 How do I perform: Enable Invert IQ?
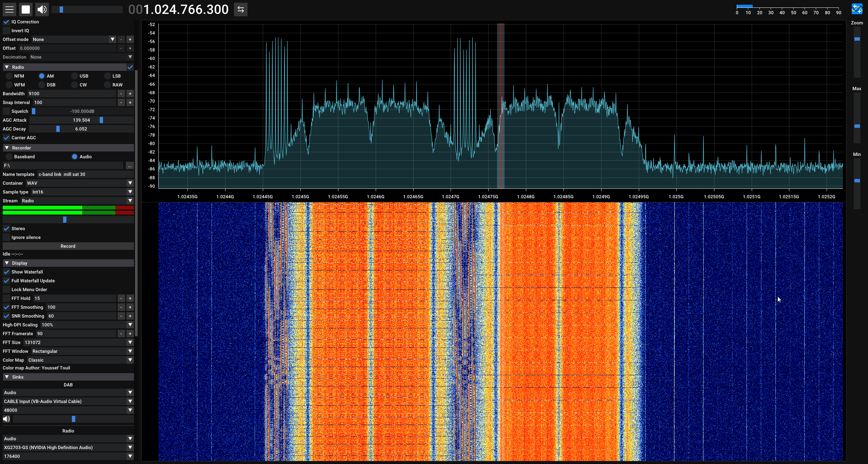point(6,31)
